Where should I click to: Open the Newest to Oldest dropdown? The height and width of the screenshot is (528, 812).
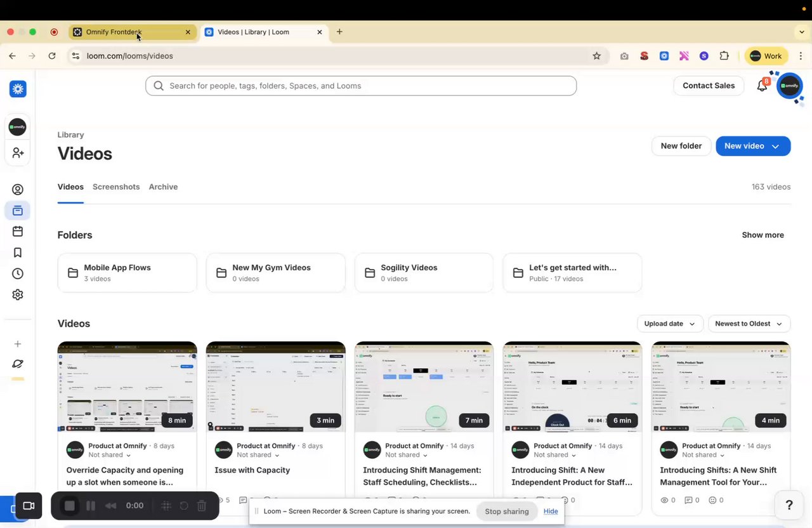tap(749, 324)
